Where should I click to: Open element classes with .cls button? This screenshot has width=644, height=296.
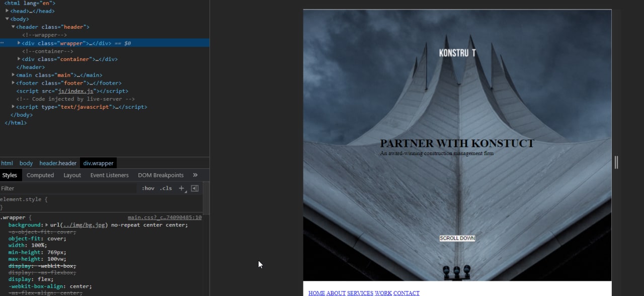tap(166, 188)
